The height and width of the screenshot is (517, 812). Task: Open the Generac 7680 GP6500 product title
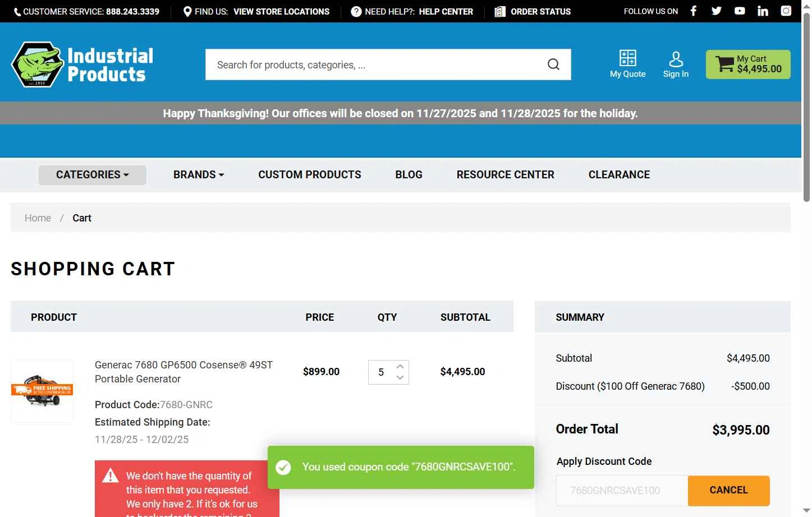point(183,372)
